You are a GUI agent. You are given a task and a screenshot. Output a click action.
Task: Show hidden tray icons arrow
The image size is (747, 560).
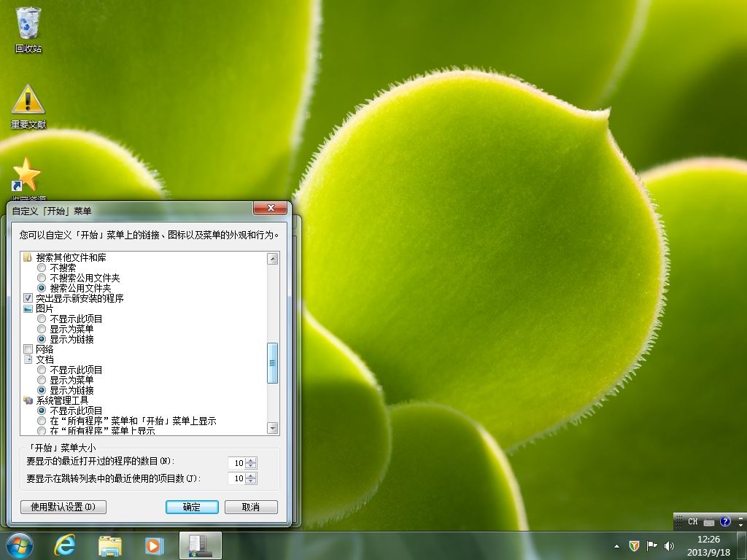[617, 546]
